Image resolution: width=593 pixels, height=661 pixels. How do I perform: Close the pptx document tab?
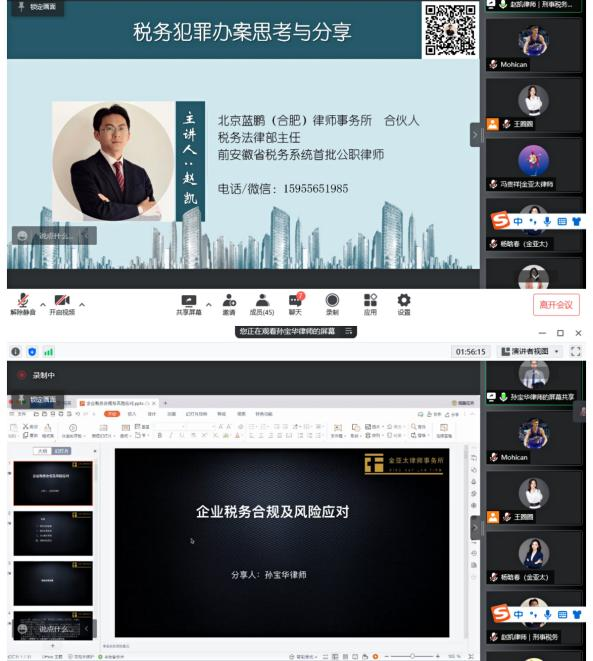(154, 403)
